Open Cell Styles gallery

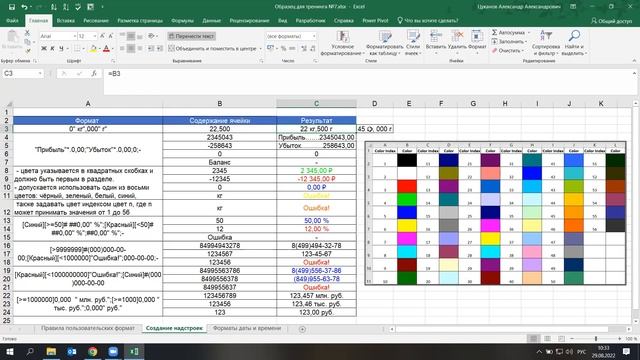(413, 43)
